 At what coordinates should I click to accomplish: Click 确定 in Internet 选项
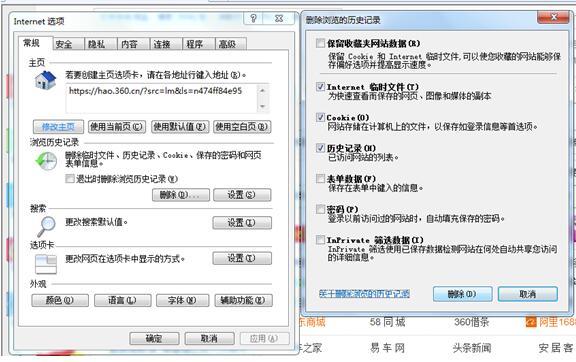(154, 338)
